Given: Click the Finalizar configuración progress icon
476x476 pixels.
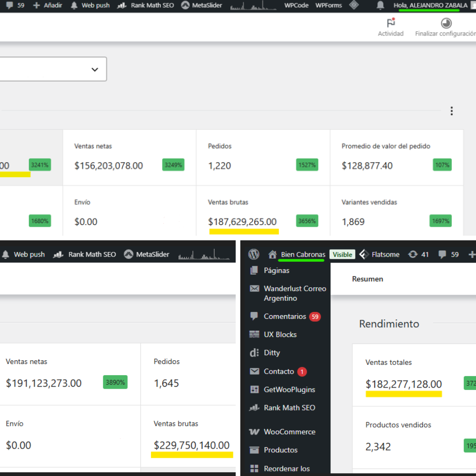Looking at the screenshot, I should pyautogui.click(x=446, y=24).
